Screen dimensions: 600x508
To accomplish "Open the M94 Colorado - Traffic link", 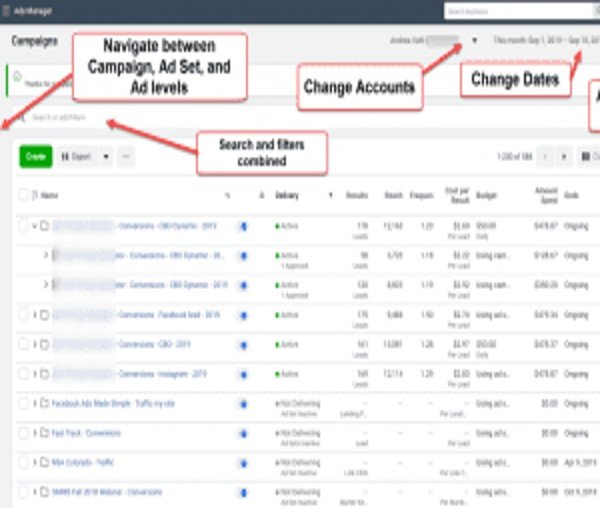I will 83,462.
